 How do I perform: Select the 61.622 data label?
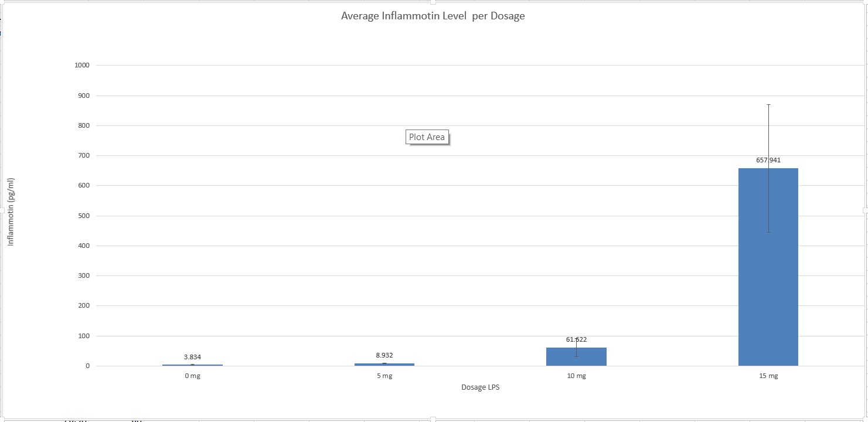576,339
